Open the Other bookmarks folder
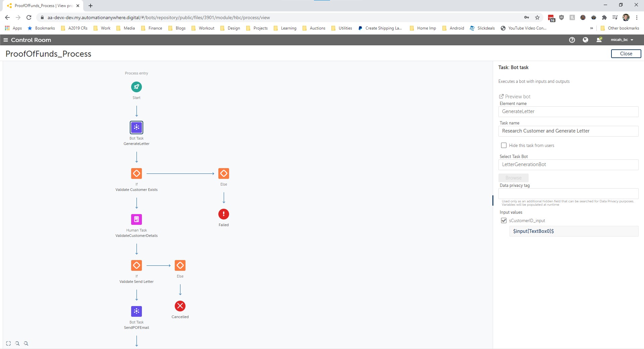Image resolution: width=644 pixels, height=349 pixels. [x=620, y=28]
